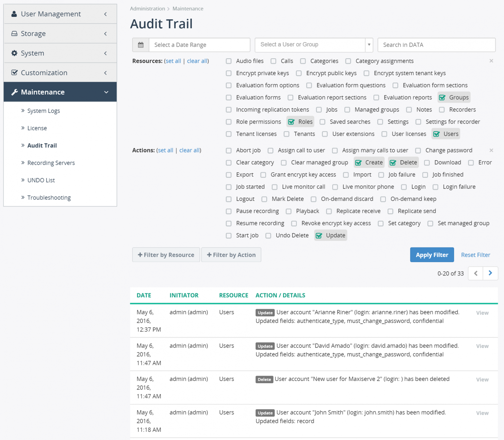504x440 pixels.
Task: Collapse the Maintenance section chevron
Action: pyautogui.click(x=106, y=92)
